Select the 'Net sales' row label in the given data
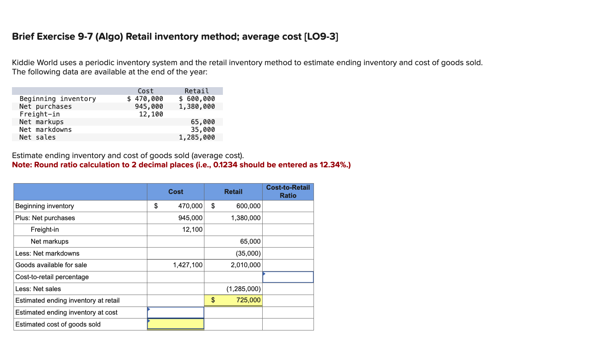Viewport: 602px width, 364px height. (37, 137)
